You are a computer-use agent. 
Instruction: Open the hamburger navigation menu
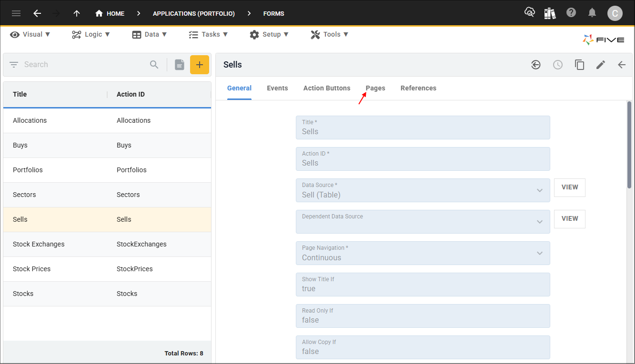click(x=16, y=13)
